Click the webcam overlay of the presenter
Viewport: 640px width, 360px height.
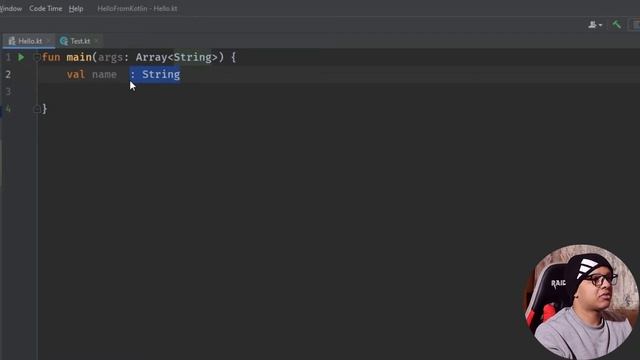[581, 302]
